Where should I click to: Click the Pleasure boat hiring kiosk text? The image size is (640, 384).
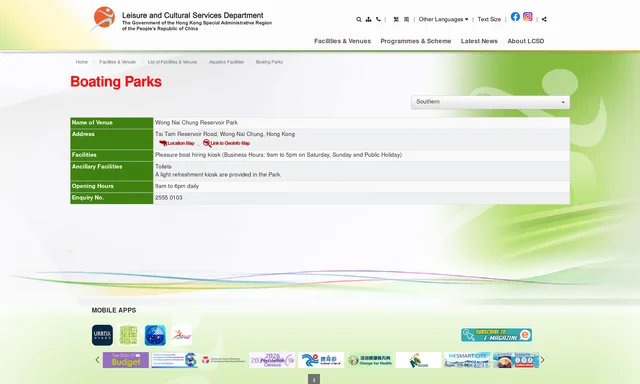coord(278,155)
